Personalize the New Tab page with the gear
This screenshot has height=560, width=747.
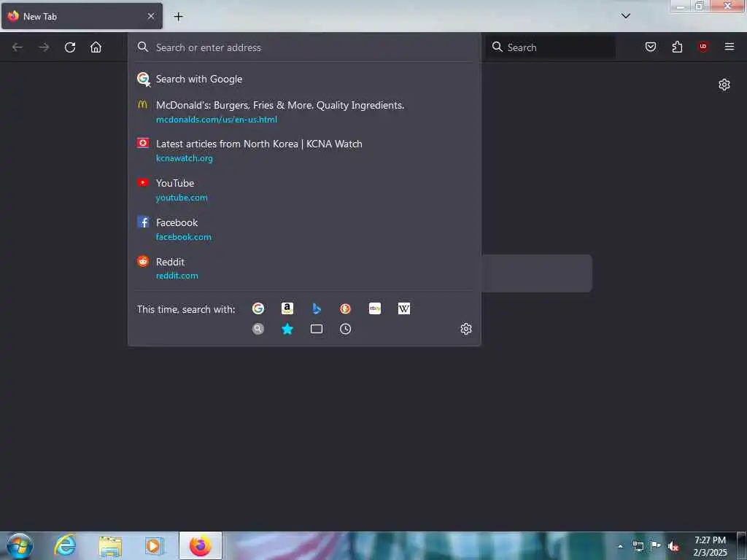724,85
